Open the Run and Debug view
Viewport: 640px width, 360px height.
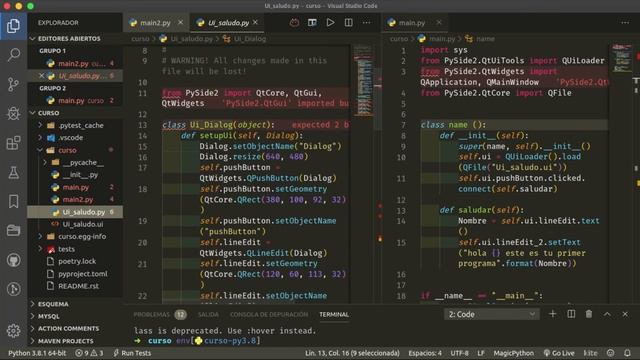point(13,113)
